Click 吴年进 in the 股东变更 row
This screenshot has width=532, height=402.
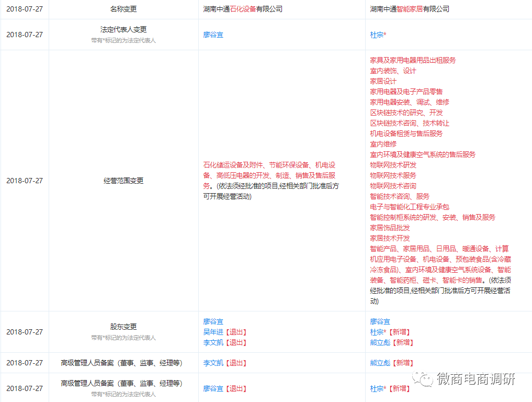coord(213,332)
